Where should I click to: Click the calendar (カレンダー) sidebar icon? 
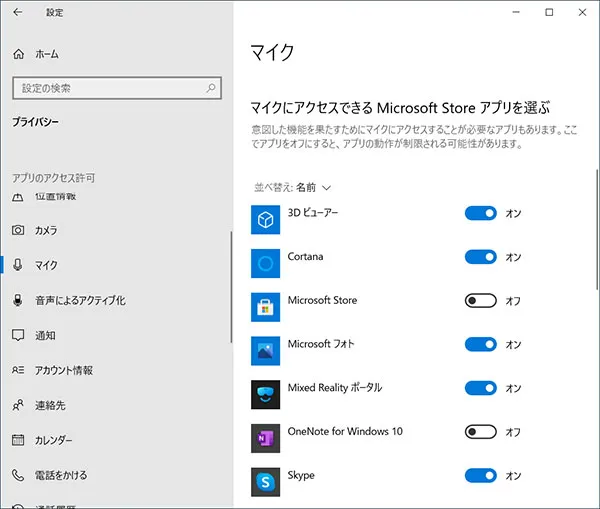tap(18, 440)
